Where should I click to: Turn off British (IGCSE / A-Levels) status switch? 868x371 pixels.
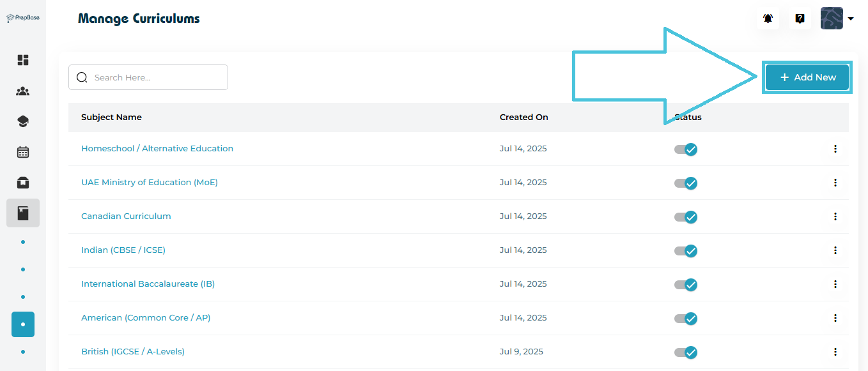[x=686, y=352]
